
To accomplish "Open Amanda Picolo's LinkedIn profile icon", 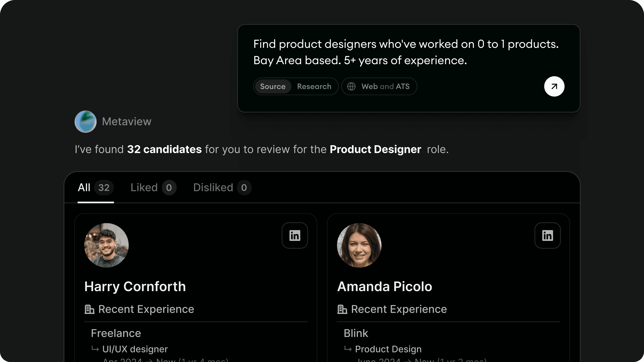I will click(x=547, y=235).
